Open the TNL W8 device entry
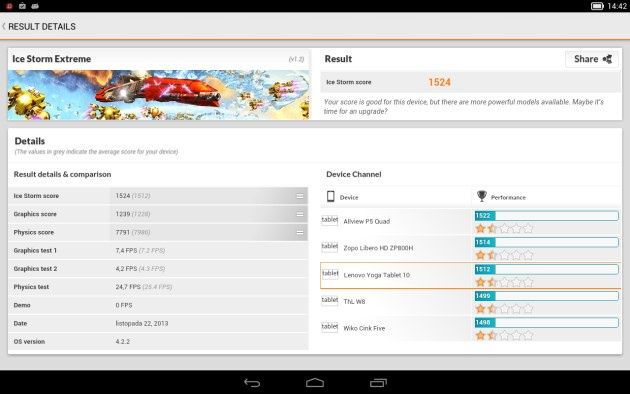 point(470,302)
